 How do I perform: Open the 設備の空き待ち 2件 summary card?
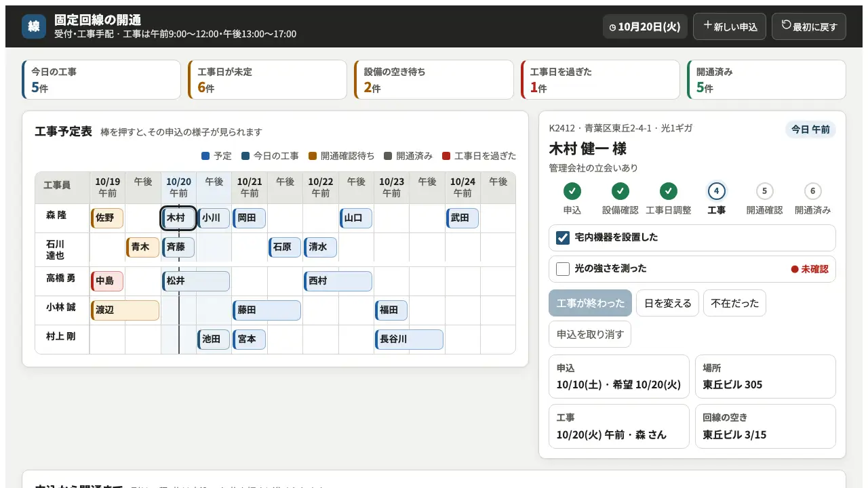coord(434,80)
